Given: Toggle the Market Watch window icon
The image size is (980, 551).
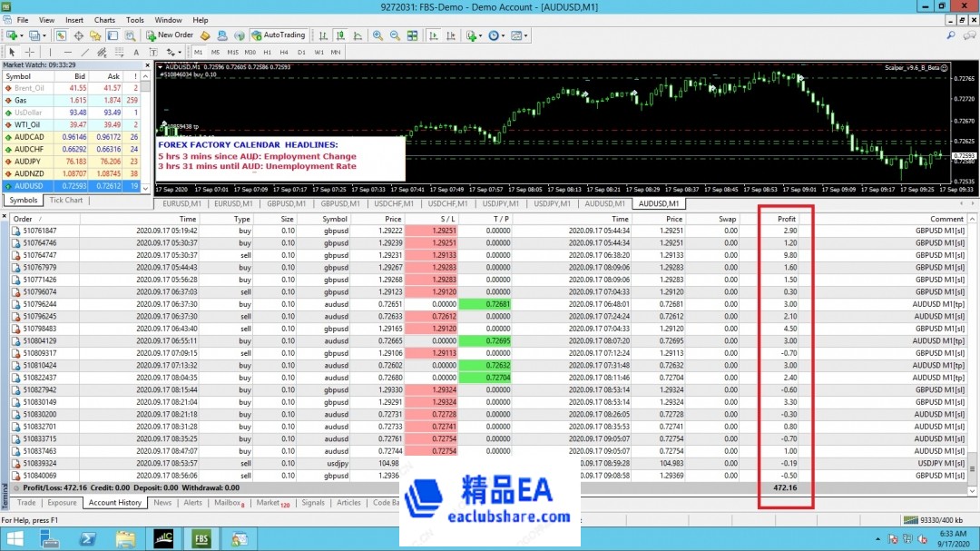Looking at the screenshot, I should pos(61,35).
